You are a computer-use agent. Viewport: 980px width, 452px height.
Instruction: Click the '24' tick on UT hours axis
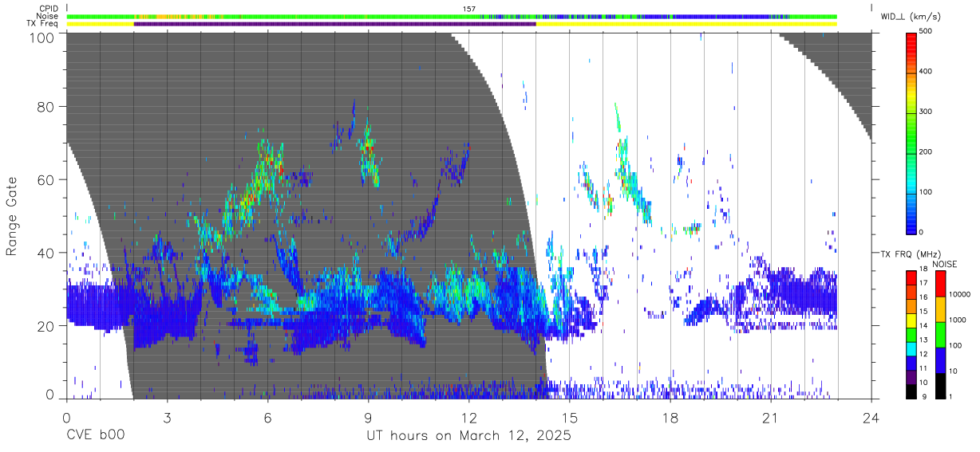[x=871, y=417]
